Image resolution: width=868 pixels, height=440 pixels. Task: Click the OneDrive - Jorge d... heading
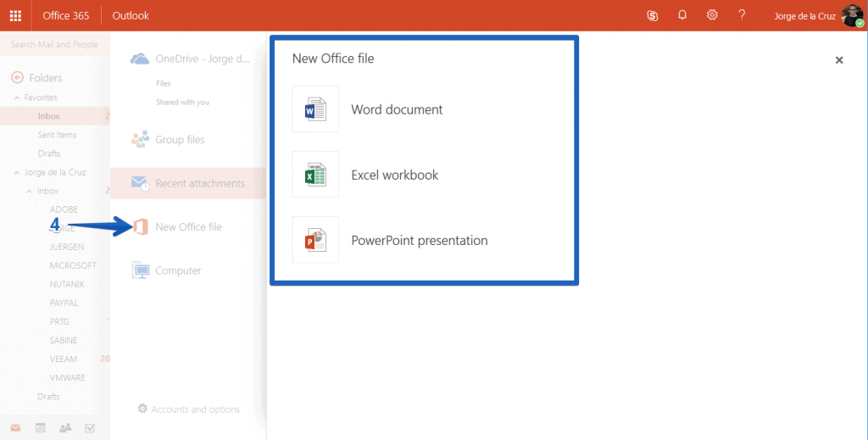click(202, 58)
